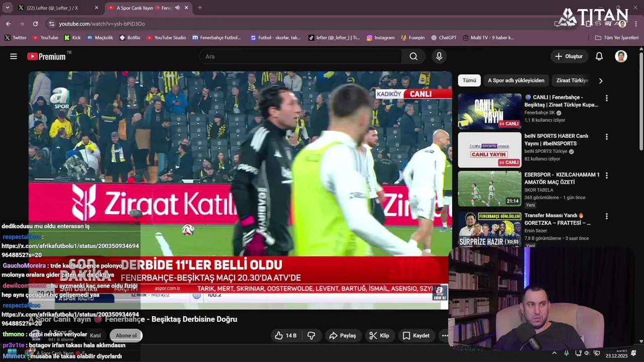Open YouTube notifications bell
This screenshot has height=362, width=644.
point(599,56)
